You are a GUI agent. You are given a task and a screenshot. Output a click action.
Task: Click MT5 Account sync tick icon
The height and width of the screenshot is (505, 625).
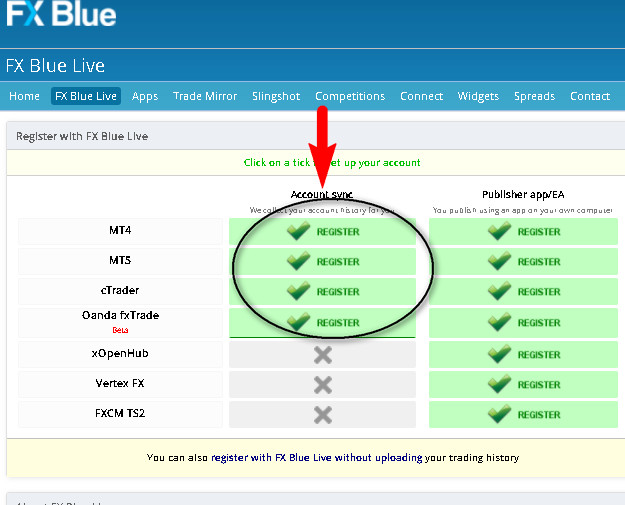point(298,261)
